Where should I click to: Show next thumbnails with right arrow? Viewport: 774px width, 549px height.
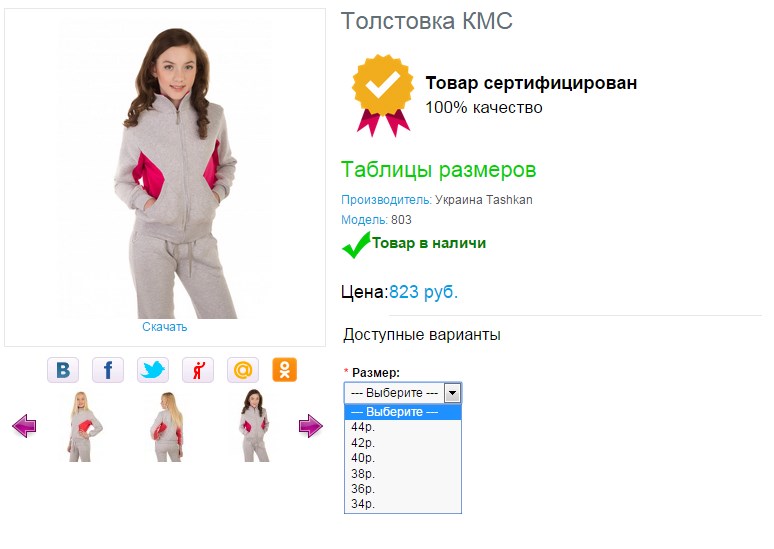click(x=310, y=426)
